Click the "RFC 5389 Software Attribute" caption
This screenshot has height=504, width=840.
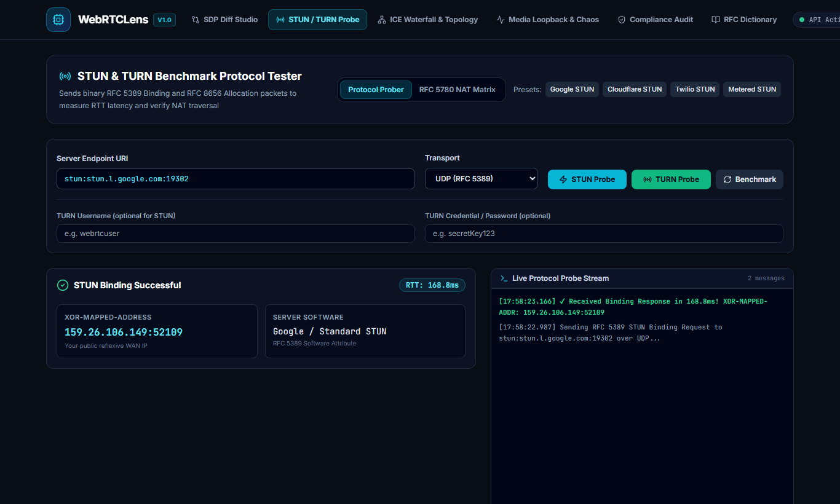[x=315, y=344]
